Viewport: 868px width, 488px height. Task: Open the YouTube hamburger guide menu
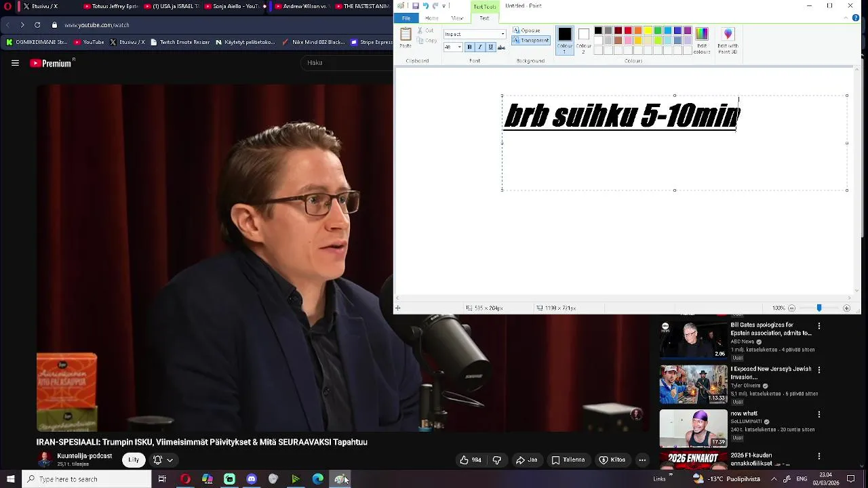(x=15, y=63)
